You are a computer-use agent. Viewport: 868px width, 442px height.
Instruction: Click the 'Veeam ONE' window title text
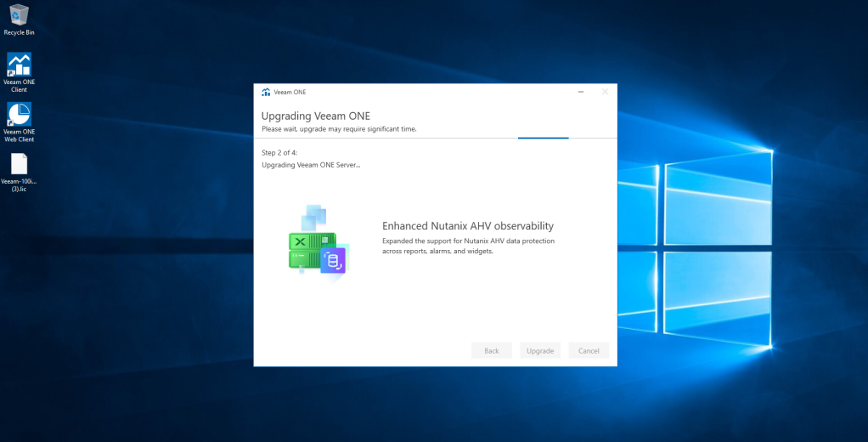point(290,92)
